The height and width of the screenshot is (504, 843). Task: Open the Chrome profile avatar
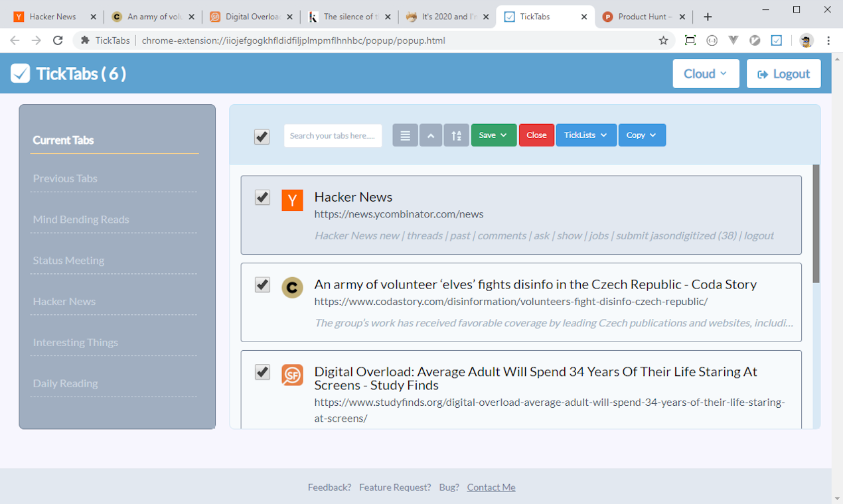pos(806,40)
